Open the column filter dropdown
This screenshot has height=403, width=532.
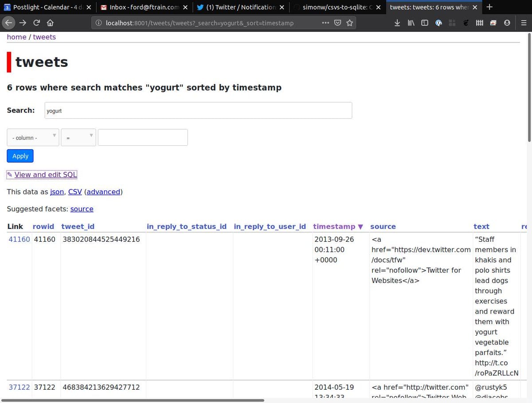point(33,138)
